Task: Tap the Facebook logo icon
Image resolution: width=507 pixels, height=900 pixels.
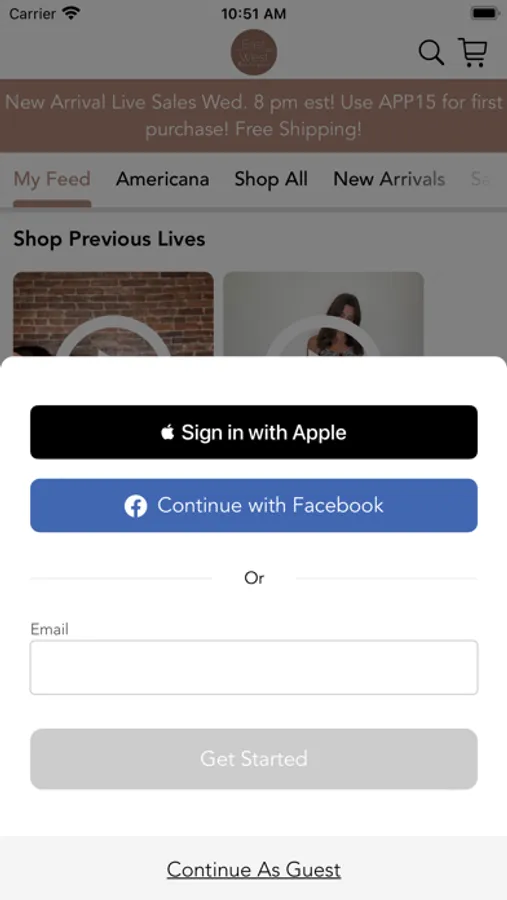Action: click(x=136, y=506)
